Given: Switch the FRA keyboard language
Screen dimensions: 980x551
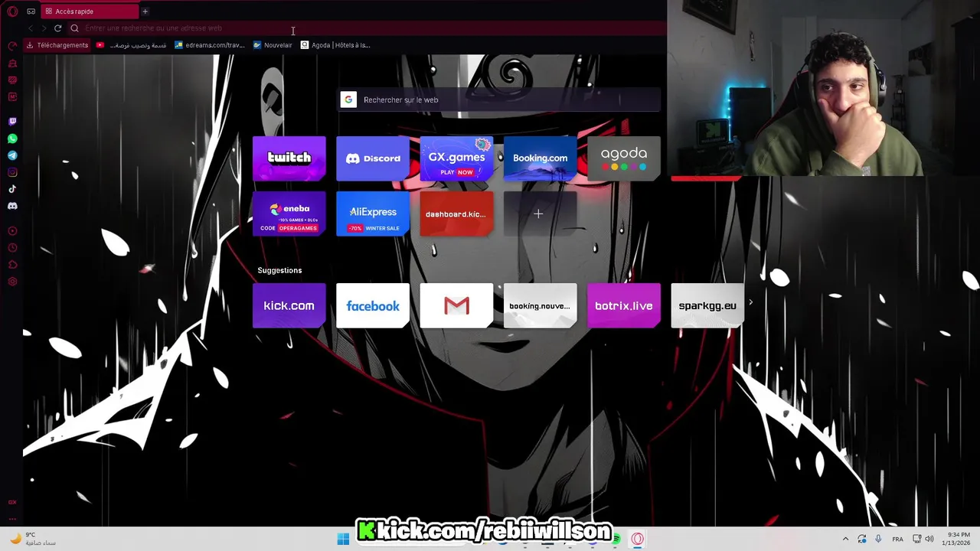Looking at the screenshot, I should [897, 539].
